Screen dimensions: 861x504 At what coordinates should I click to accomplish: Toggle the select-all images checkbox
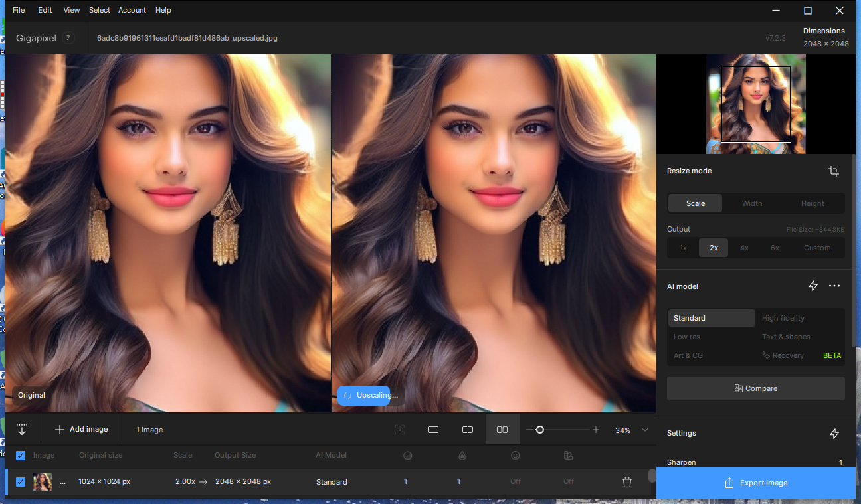click(21, 455)
